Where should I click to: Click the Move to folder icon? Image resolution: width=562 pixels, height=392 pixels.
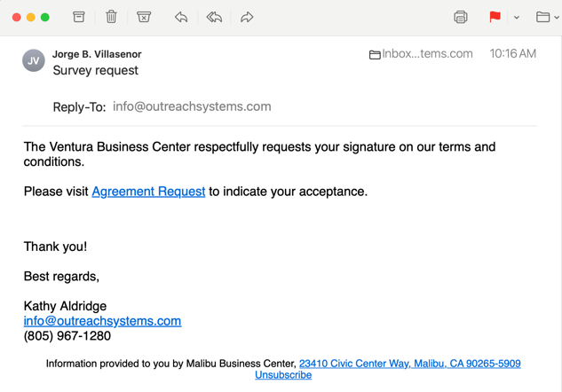[x=542, y=17]
